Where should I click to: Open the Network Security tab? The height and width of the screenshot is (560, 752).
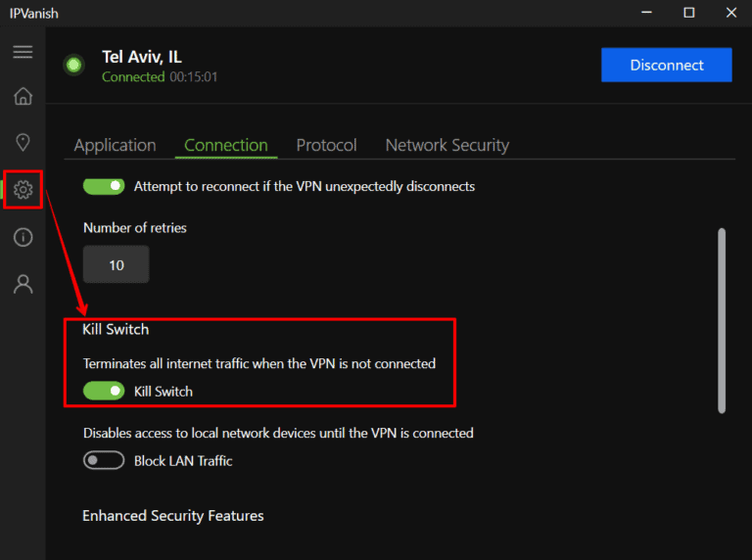tap(446, 145)
